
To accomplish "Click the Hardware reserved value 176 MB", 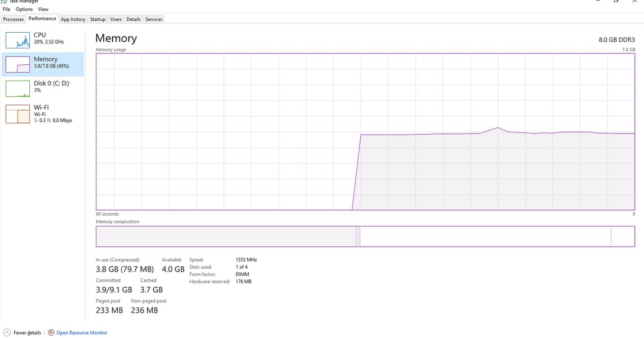I will point(244,282).
